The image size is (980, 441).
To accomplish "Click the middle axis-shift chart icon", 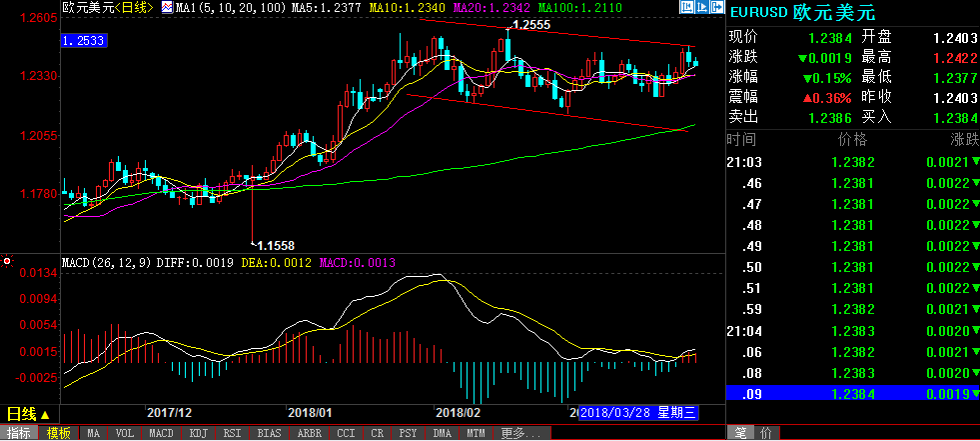I will [x=701, y=8].
